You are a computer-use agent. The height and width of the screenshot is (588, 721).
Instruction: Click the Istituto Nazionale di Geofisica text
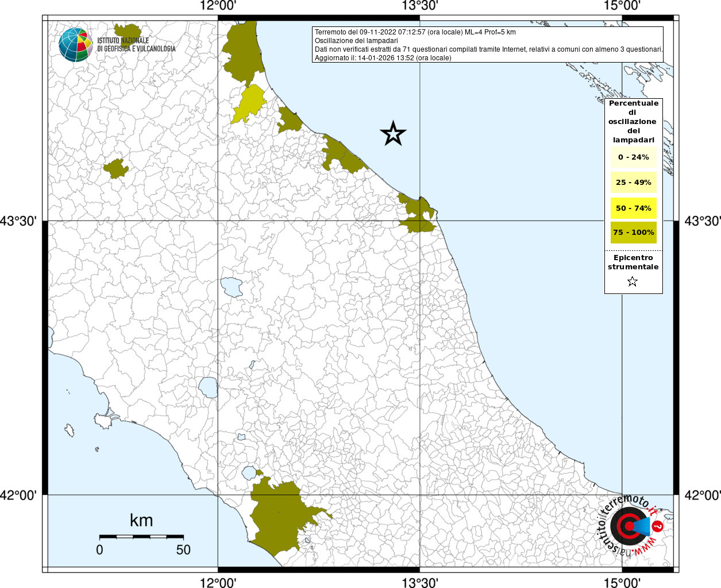(136, 45)
